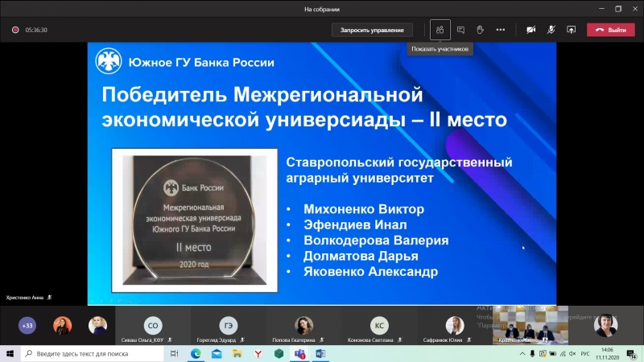Click the Bank of Russia emblem logo
This screenshot has width=644, height=362.
109,61
